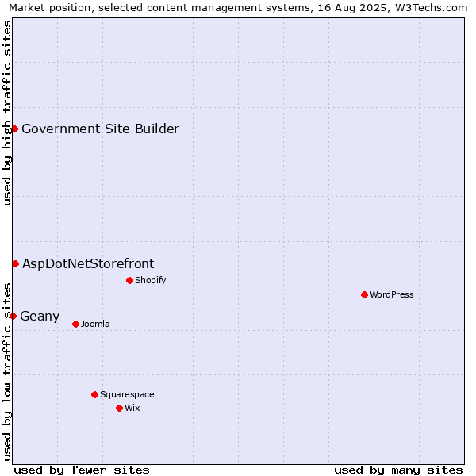Click the 'Geany' label text
Image resolution: width=476 pixels, height=476 pixels.
coord(40,317)
